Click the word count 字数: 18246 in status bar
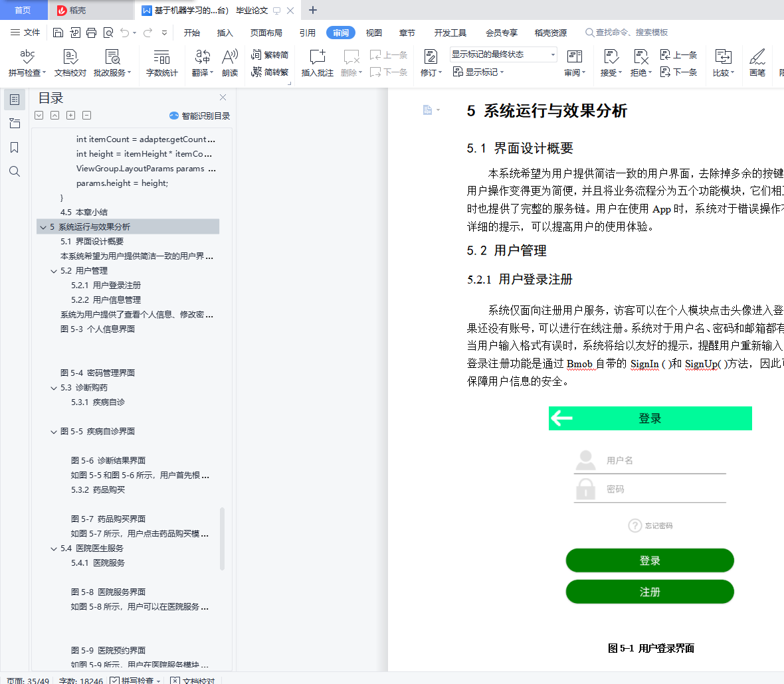 click(81, 681)
